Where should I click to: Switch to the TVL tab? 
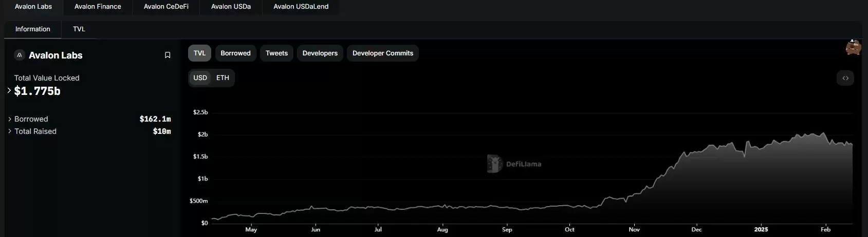(79, 29)
